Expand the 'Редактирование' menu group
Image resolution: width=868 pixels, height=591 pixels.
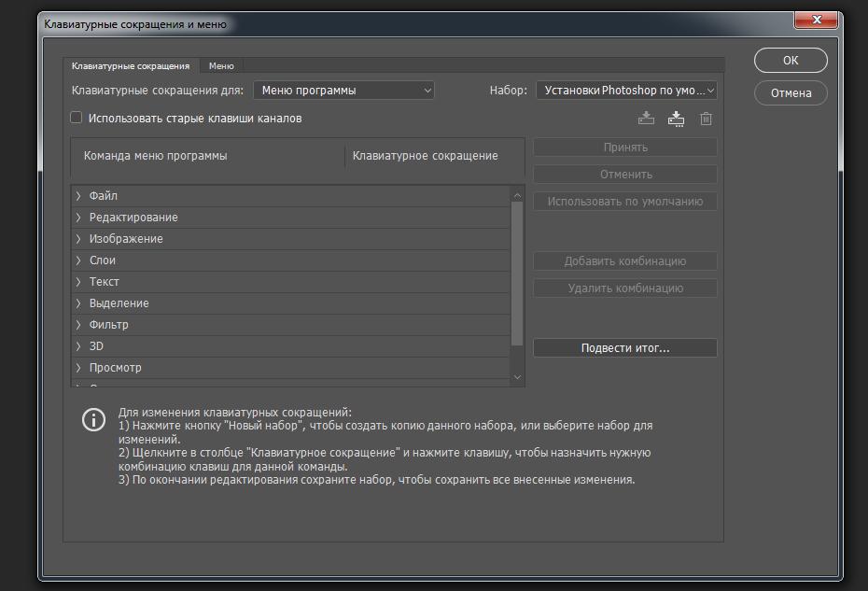(x=78, y=218)
